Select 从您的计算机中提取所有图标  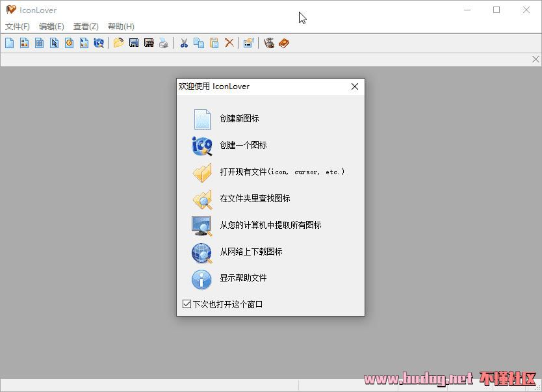tap(270, 225)
